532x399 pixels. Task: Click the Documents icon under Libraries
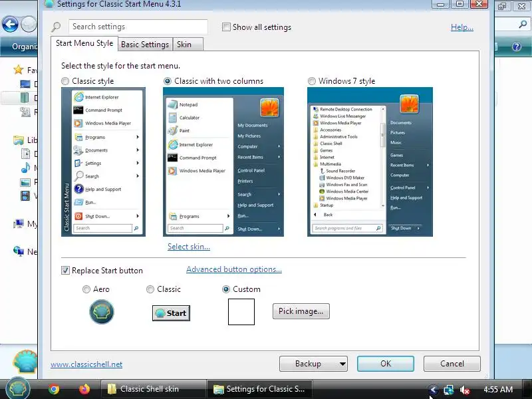[x=25, y=154]
